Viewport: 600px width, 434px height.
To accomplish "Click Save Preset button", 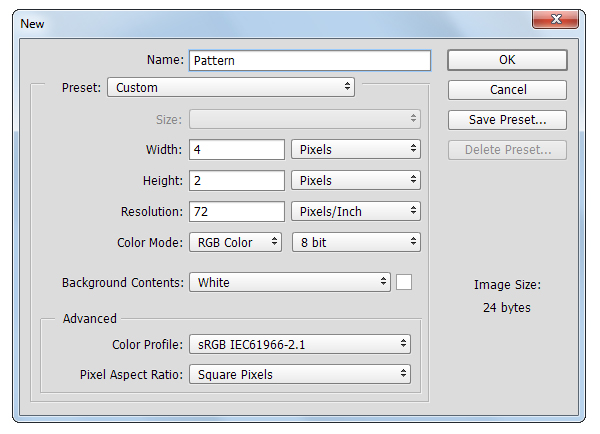I will pos(507,120).
